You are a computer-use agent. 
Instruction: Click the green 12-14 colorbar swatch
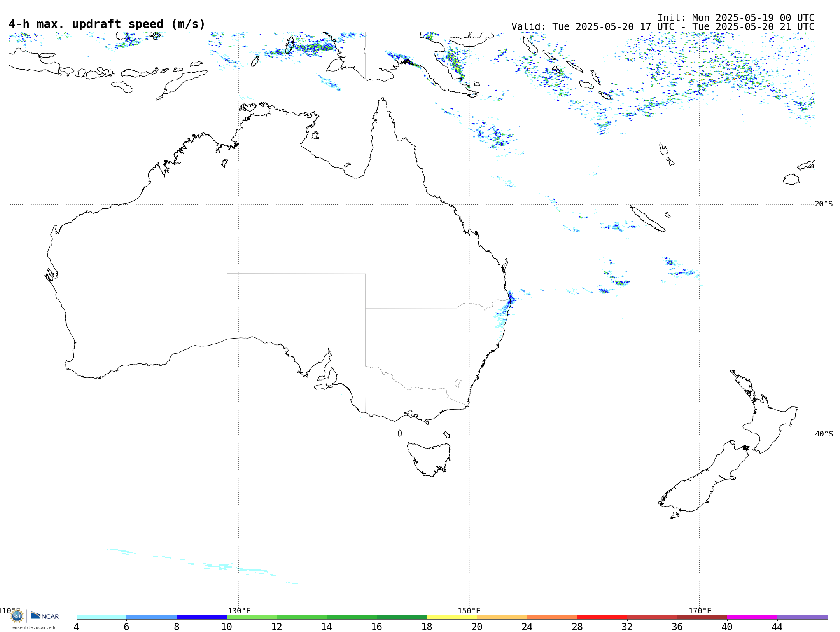point(302,617)
